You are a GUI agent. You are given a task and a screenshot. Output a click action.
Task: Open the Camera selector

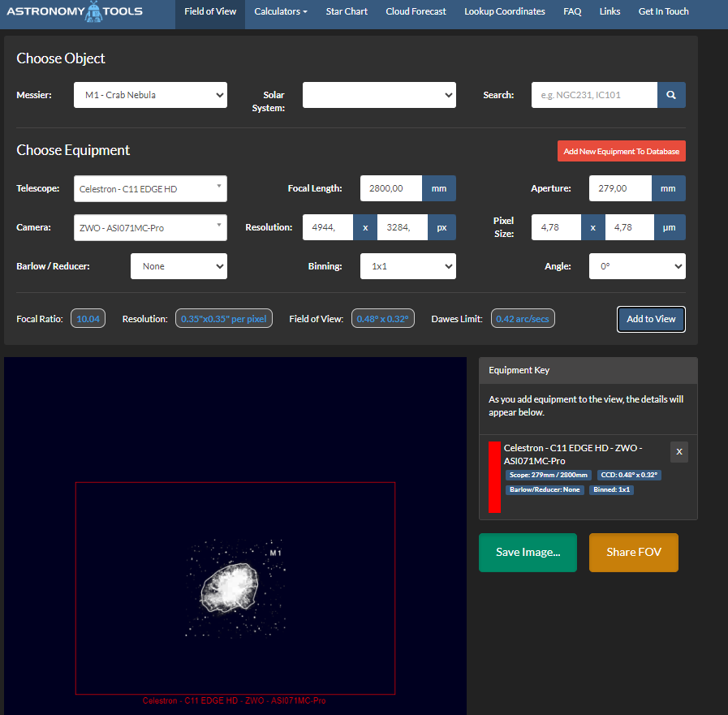click(150, 227)
